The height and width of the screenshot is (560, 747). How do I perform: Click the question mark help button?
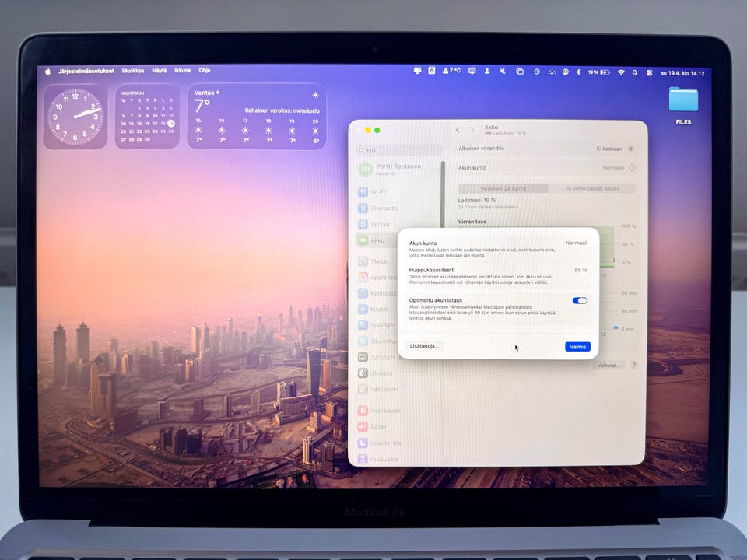[x=633, y=366]
